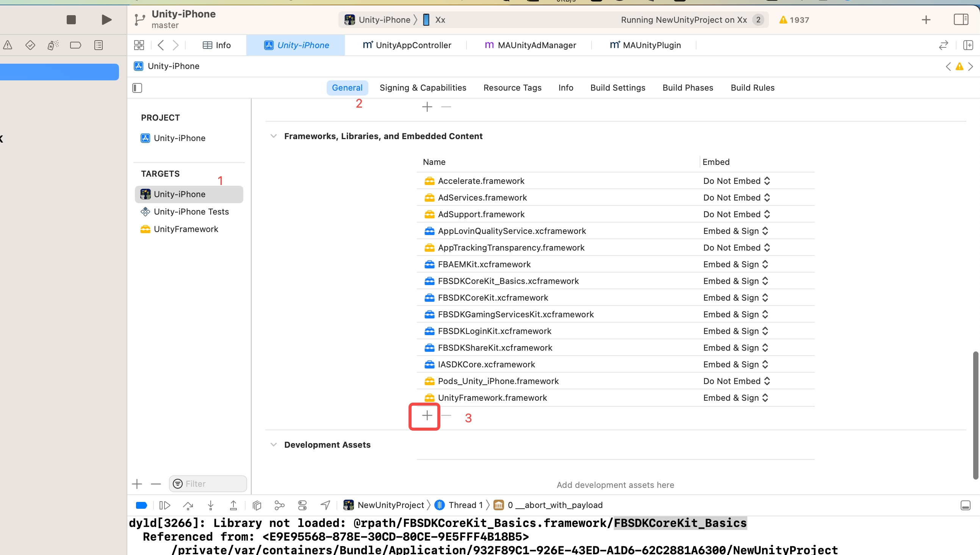Toggle the debug area visibility button
The image size is (980, 555).
(x=965, y=505)
